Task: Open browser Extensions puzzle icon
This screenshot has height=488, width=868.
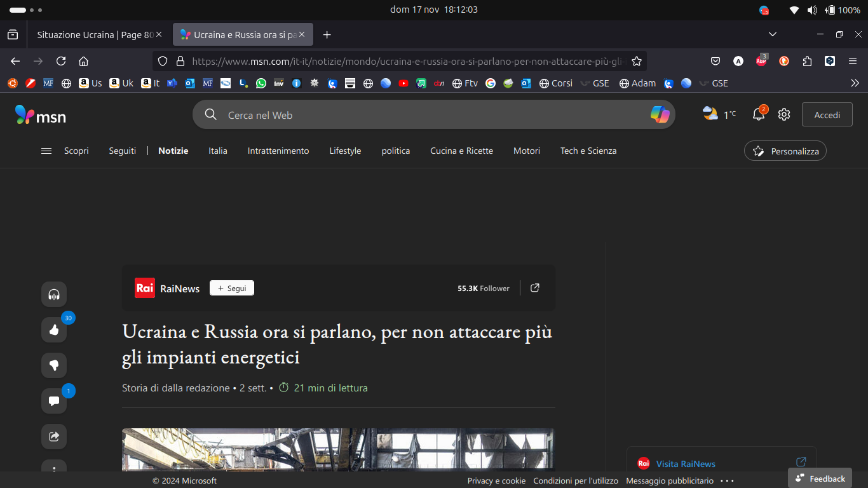Action: coord(807,61)
